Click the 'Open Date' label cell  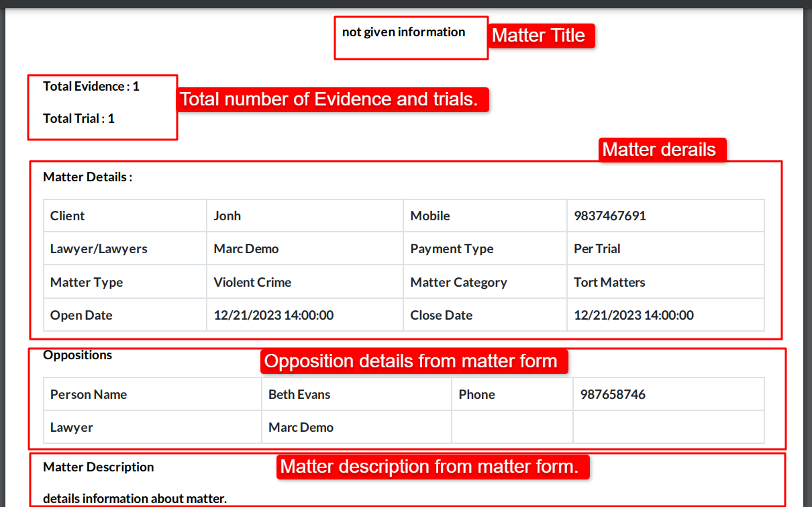125,315
